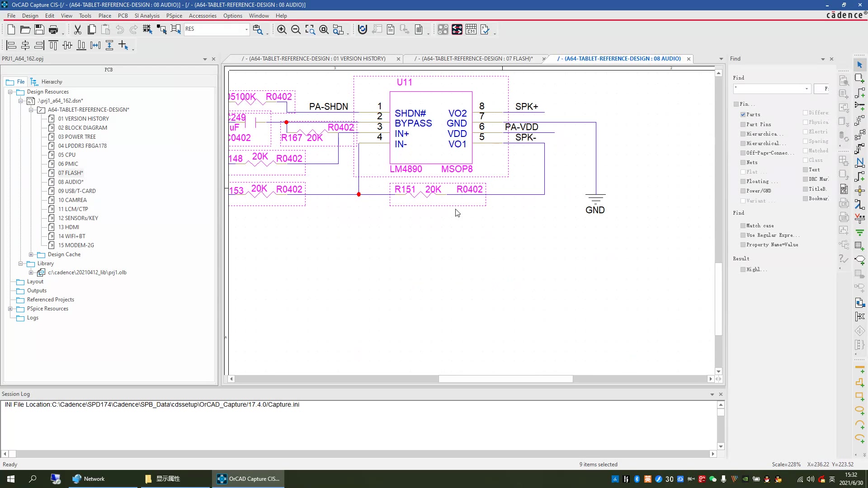The width and height of the screenshot is (868, 488).
Task: Select the Place Part tool
Action: tap(860, 79)
